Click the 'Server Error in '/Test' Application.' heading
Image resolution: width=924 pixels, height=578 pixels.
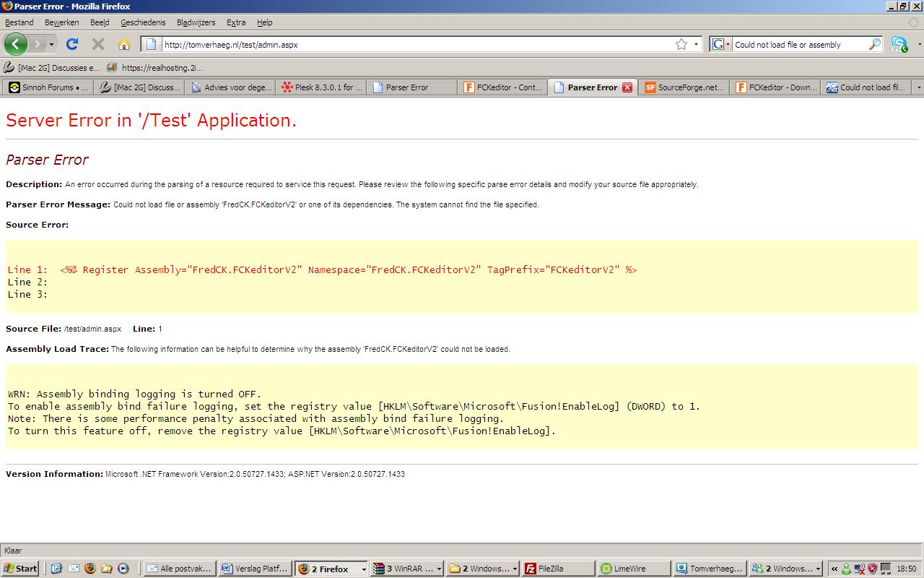click(x=151, y=120)
